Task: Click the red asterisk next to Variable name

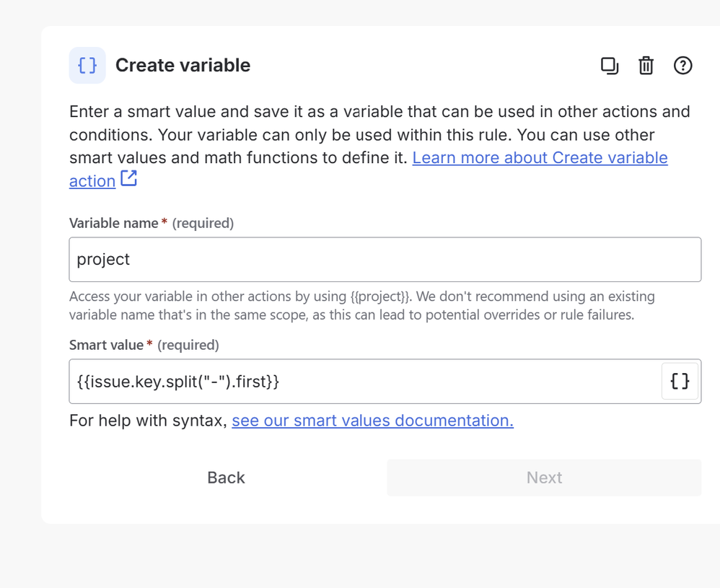Action: pyautogui.click(x=164, y=222)
